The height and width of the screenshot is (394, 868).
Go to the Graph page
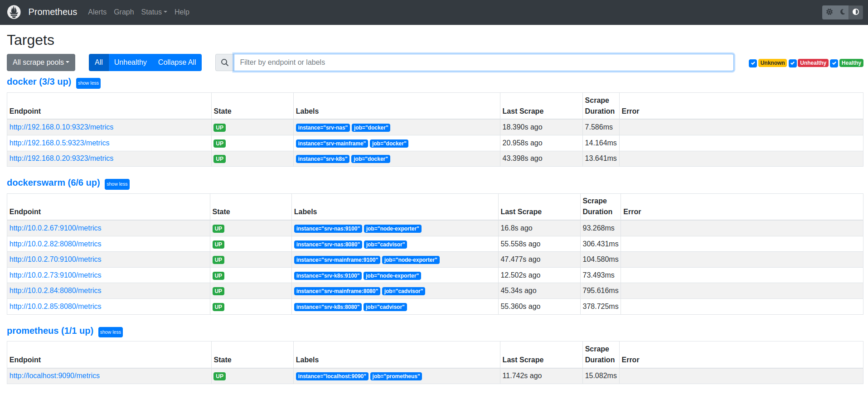(x=124, y=12)
